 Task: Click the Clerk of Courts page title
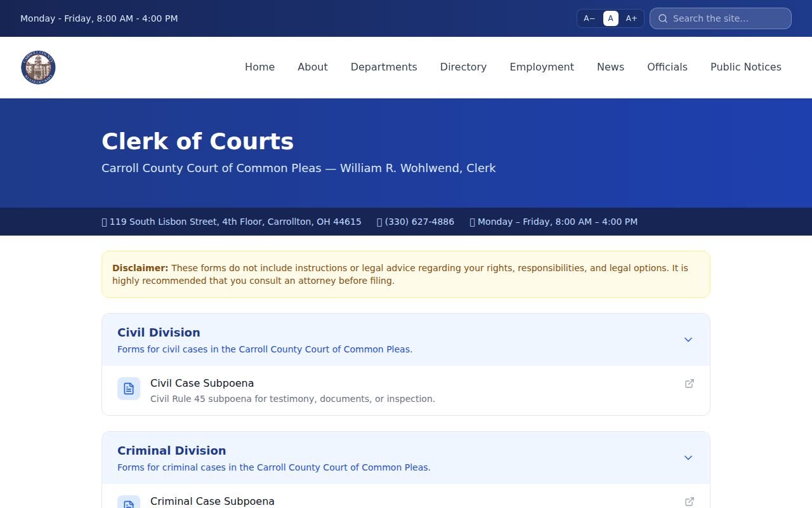click(198, 141)
